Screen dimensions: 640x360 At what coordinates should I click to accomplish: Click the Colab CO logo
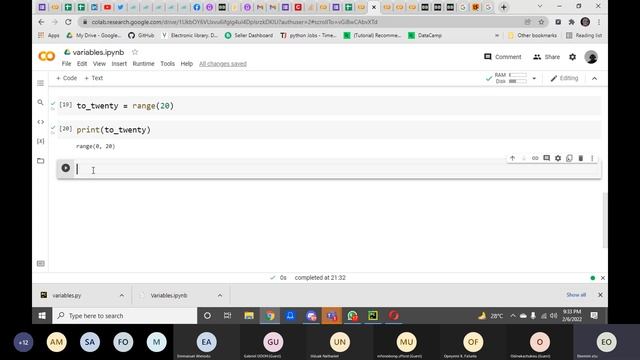click(47, 56)
